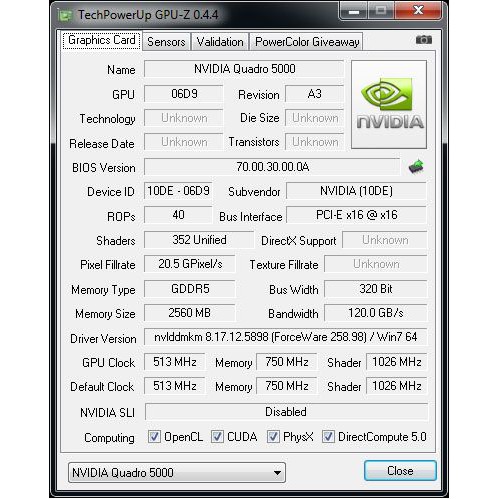
Task: Click the Pixel Fillrate field 20.5 GPixel/s
Action: point(190,264)
